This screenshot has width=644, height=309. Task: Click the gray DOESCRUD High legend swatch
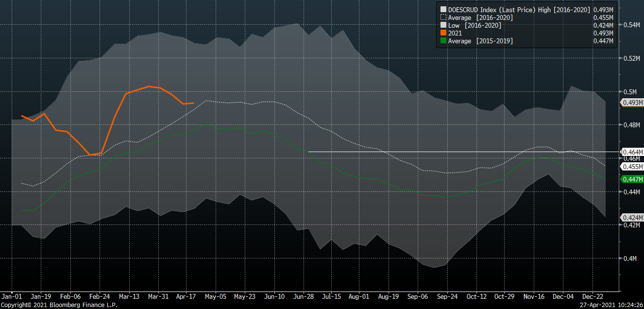click(443, 9)
